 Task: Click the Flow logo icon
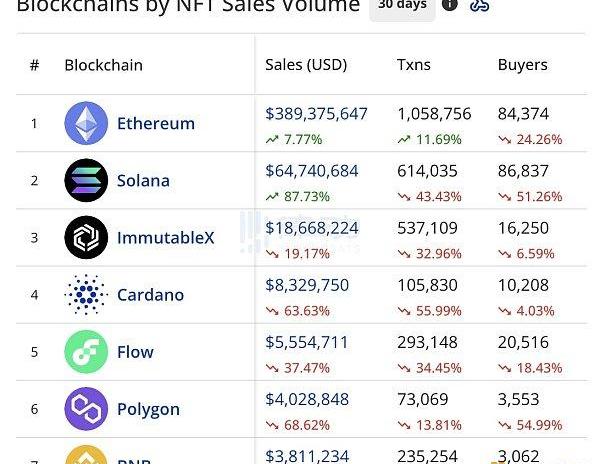[86, 352]
